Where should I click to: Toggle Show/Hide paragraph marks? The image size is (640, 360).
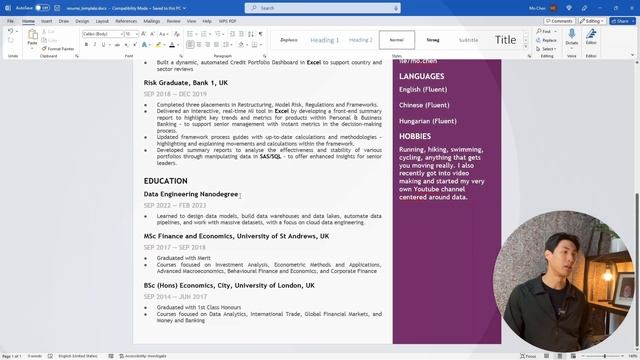(x=260, y=34)
